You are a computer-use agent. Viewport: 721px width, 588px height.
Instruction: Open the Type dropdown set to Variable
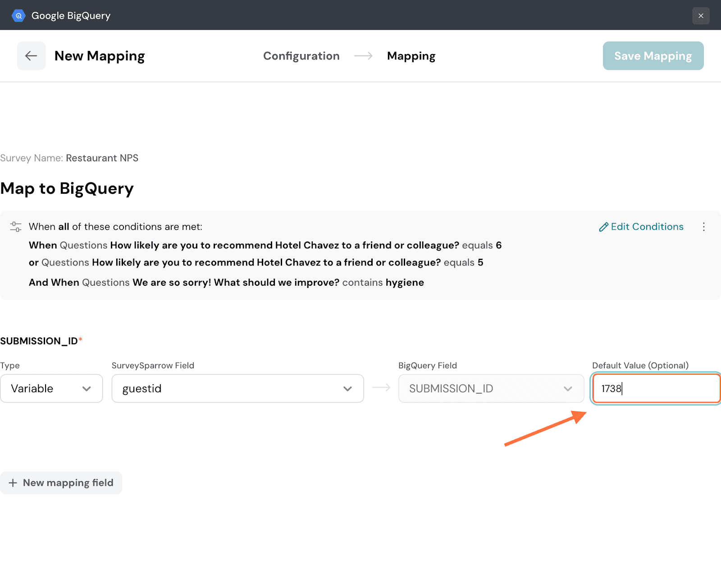point(51,388)
